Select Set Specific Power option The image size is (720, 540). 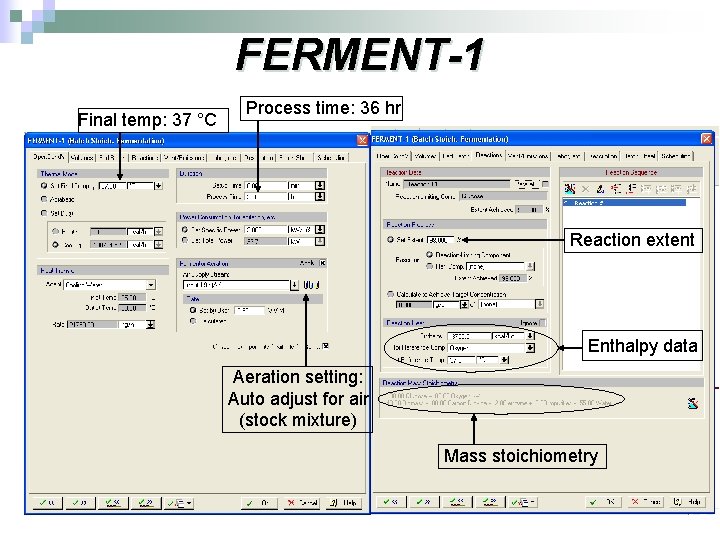[x=185, y=229]
